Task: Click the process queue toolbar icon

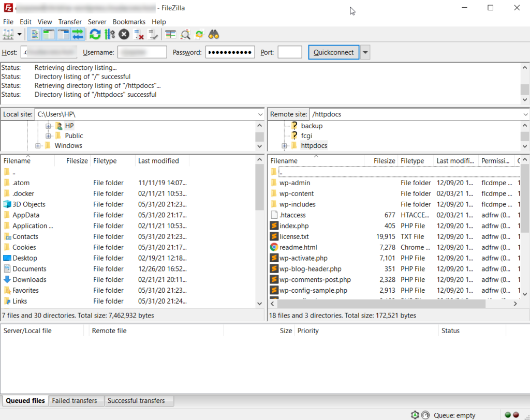Action: click(109, 35)
